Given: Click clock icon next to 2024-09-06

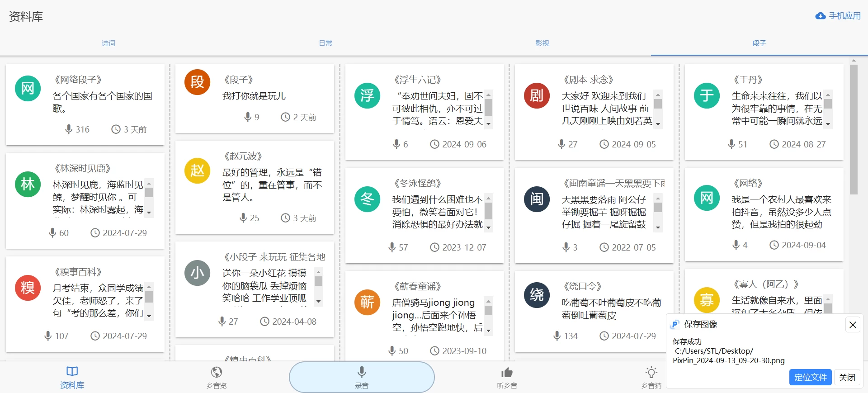Looking at the screenshot, I should click(434, 144).
